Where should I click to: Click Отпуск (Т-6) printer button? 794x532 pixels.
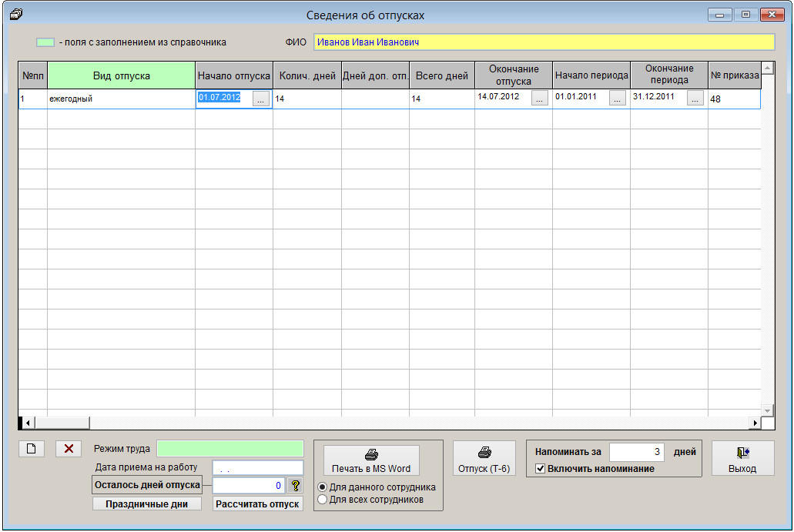[x=484, y=459]
